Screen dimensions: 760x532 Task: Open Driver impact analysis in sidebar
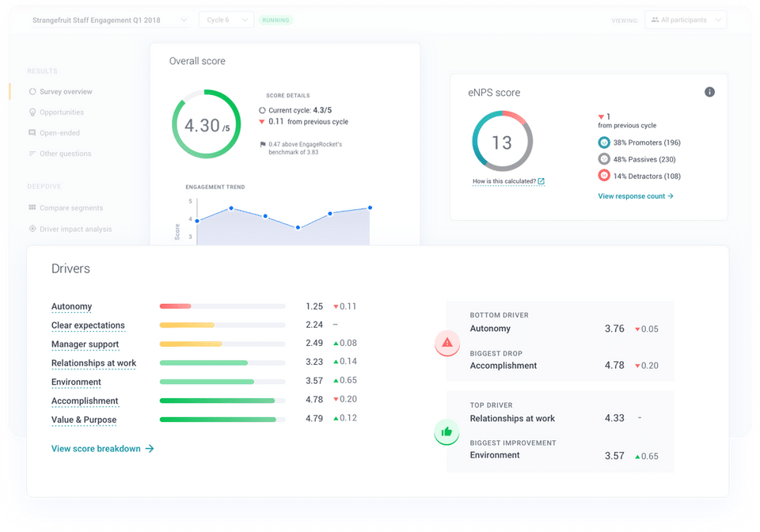[76, 229]
